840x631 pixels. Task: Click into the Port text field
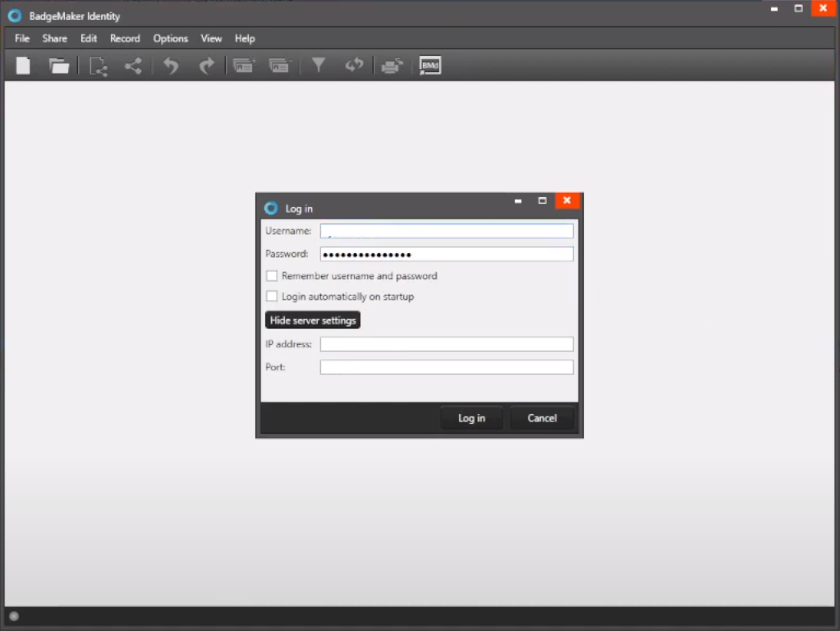pyautogui.click(x=447, y=367)
